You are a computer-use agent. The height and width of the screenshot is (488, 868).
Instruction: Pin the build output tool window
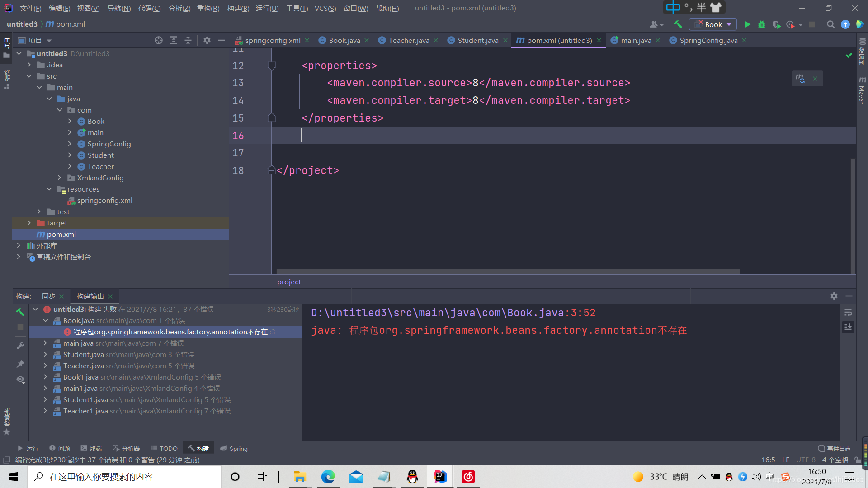(x=20, y=364)
